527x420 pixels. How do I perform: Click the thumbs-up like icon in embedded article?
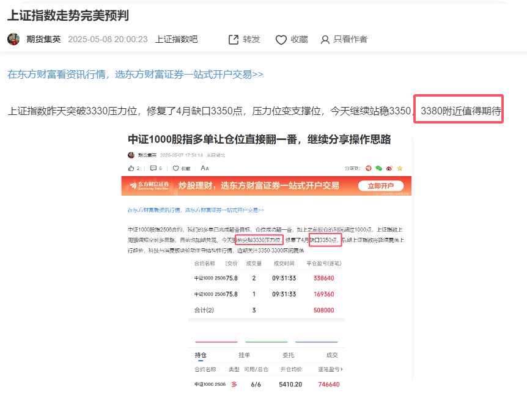click(131, 168)
